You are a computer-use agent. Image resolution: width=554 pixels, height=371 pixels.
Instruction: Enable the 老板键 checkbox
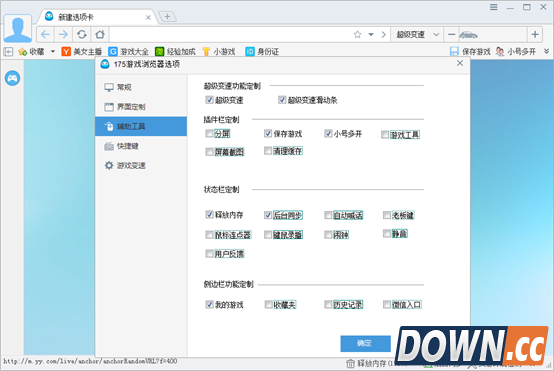[x=387, y=215]
